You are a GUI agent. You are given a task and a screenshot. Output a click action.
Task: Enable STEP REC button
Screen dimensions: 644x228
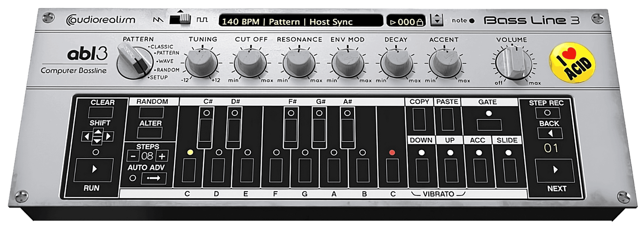[547, 113]
